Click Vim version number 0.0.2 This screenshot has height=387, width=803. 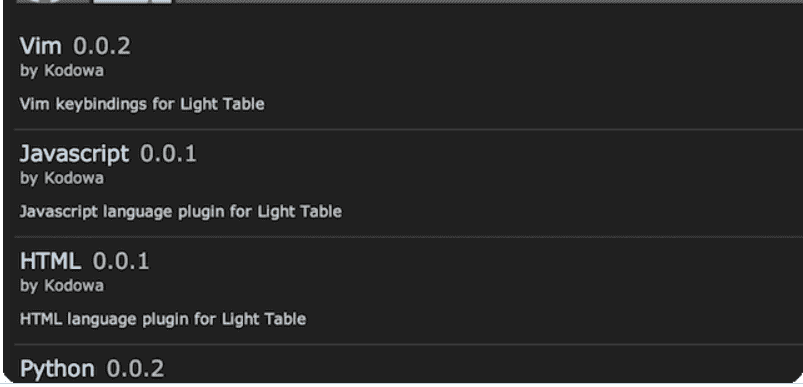coord(101,46)
